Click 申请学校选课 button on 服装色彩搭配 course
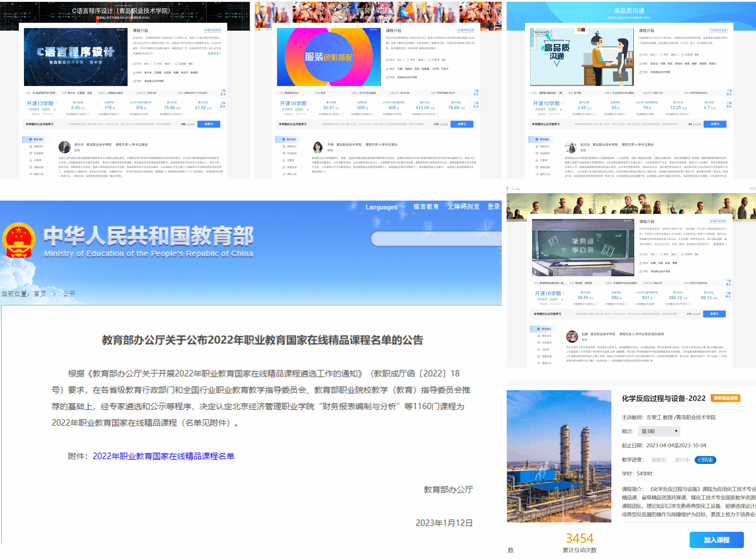The height and width of the screenshot is (559, 756). point(465,30)
